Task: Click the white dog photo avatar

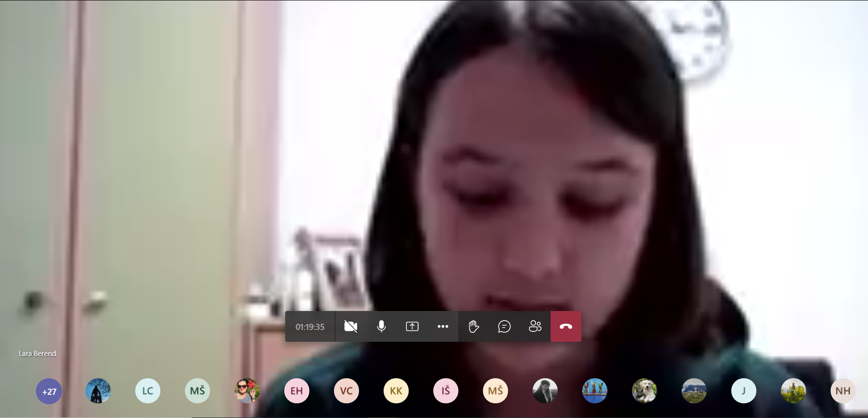Action: click(x=644, y=391)
